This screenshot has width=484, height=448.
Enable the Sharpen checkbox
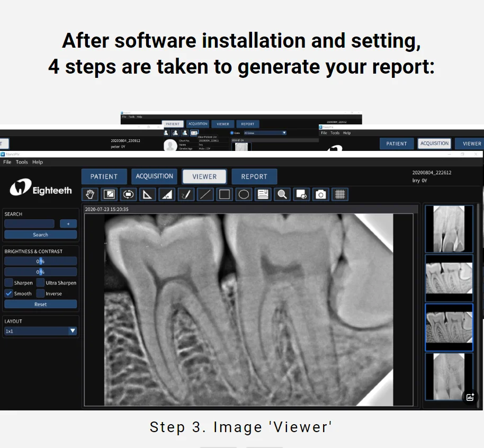tap(8, 282)
